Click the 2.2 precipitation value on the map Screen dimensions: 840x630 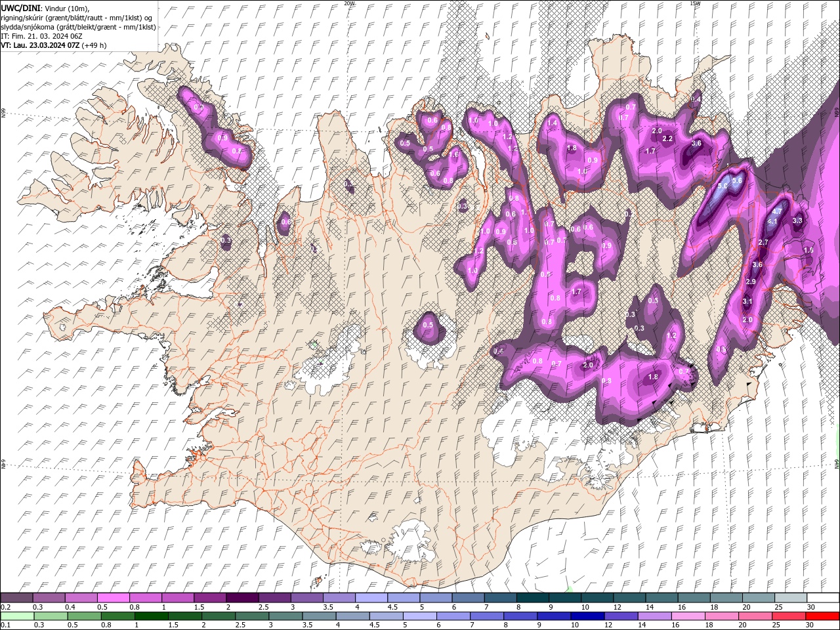coord(668,139)
